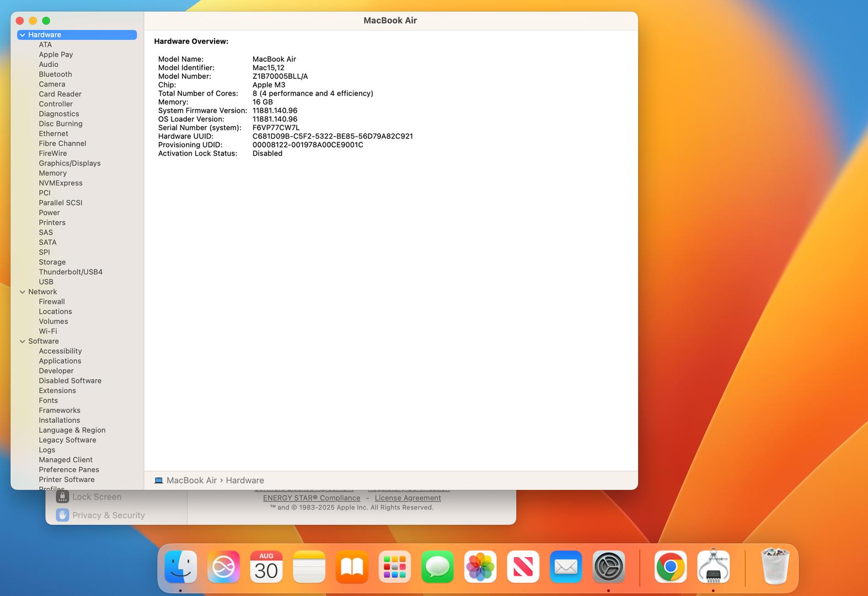Select USB in the sidebar
868x596 pixels.
(46, 282)
